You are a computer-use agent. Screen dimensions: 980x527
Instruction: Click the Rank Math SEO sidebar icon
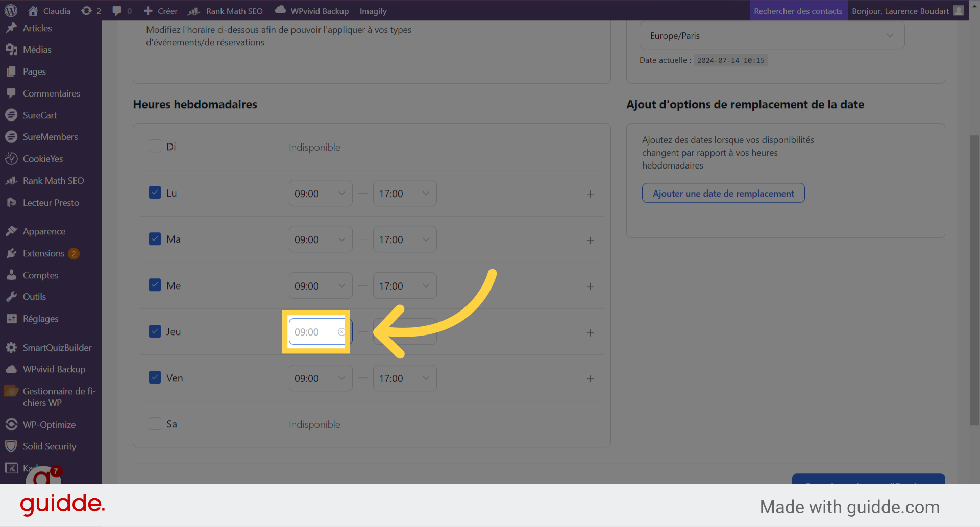(x=11, y=181)
